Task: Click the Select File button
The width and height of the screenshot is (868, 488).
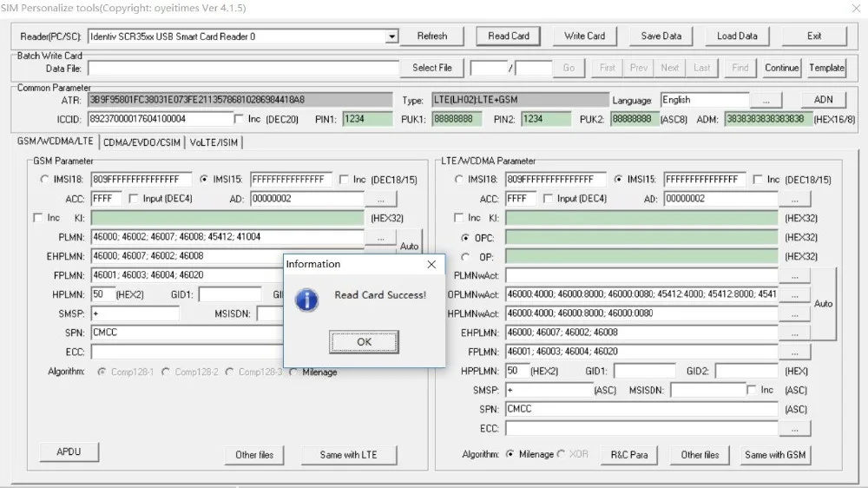Action: click(432, 68)
